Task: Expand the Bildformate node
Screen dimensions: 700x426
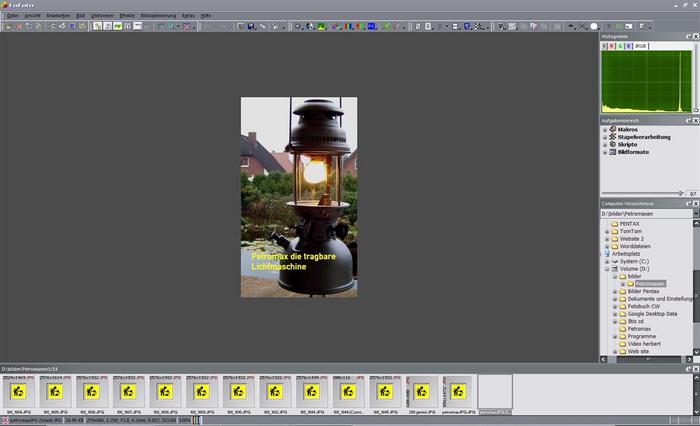Action: 605,152
